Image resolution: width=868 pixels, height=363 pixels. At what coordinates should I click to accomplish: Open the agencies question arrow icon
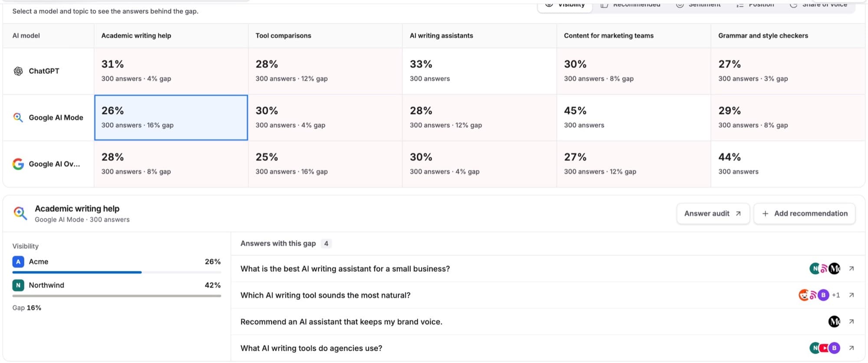pyautogui.click(x=852, y=348)
